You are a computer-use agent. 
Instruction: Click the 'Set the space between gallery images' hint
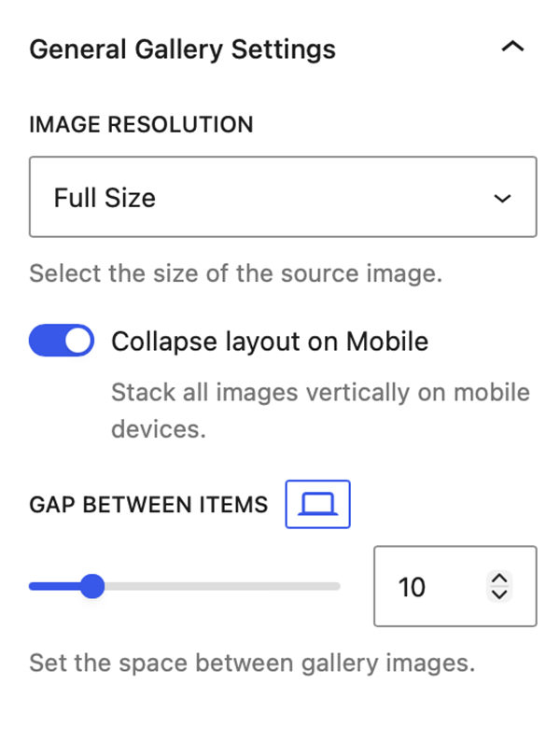[x=252, y=663]
